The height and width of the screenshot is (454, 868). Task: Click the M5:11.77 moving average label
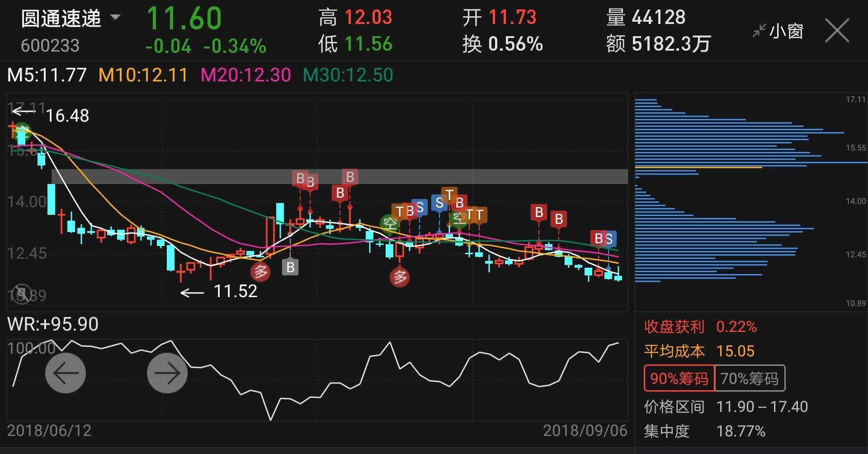click(47, 75)
